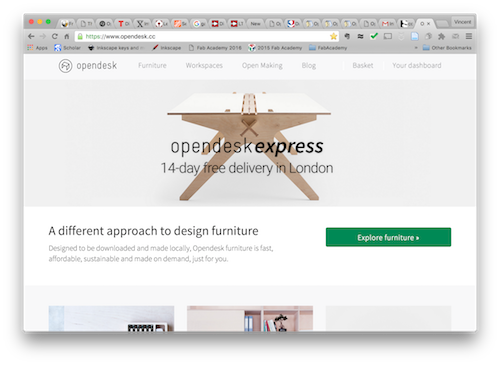Viewport: 500px width, 365px height.
Task: Click the Opendesk logo in the site header
Action: tap(88, 66)
